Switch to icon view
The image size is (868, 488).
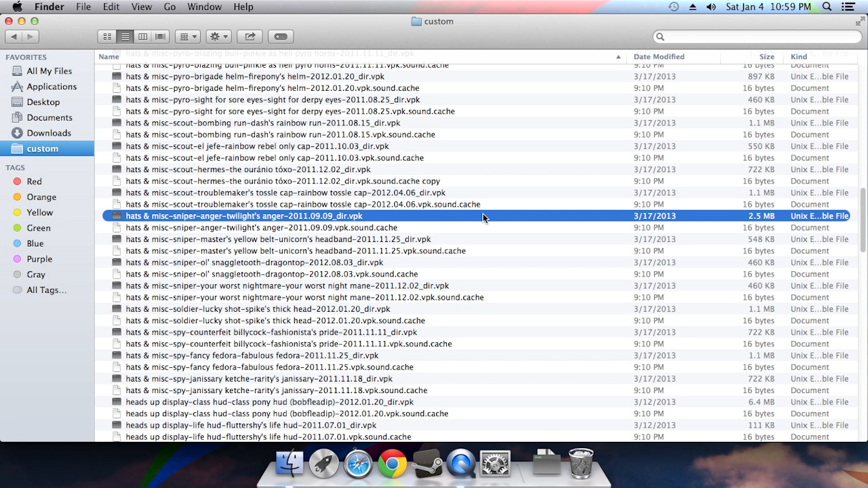click(x=107, y=37)
